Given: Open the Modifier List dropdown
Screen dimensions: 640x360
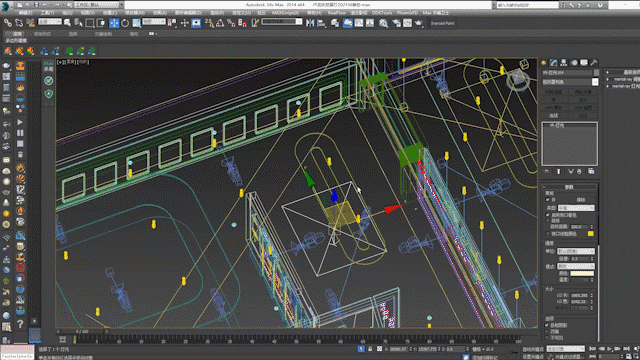Looking at the screenshot, I should tap(570, 82).
